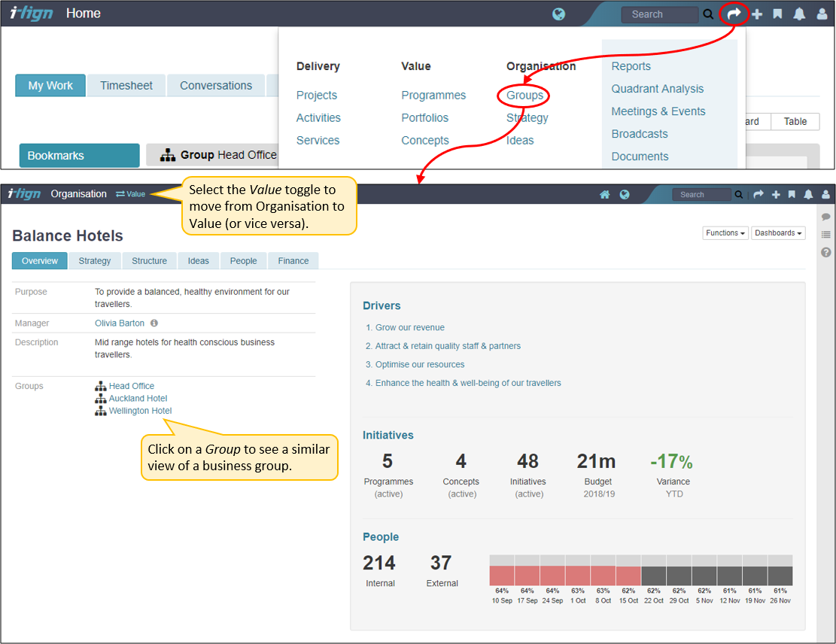
Task: Open Olivia Barton manager link
Action: (x=120, y=323)
